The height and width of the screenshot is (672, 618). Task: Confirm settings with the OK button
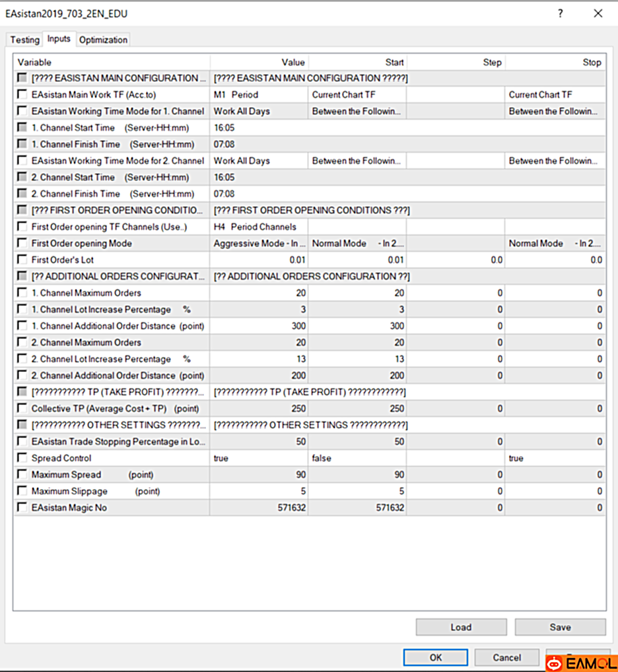click(x=434, y=657)
